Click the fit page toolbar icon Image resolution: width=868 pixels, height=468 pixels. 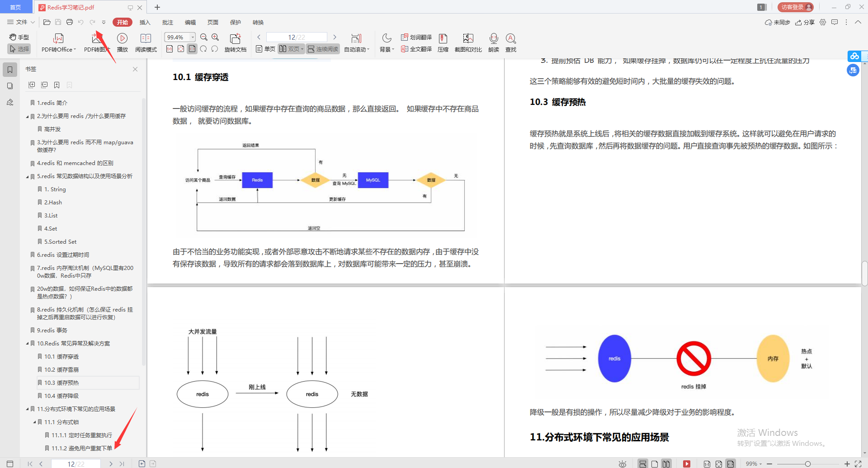point(181,49)
